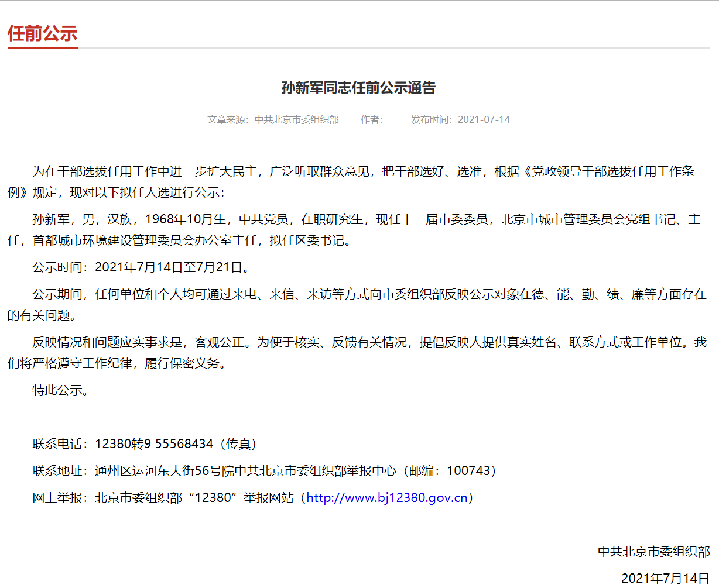Click the text 网上举报：北京市委组织部“12380”举报网站
The width and height of the screenshot is (719, 588).
[x=163, y=498]
